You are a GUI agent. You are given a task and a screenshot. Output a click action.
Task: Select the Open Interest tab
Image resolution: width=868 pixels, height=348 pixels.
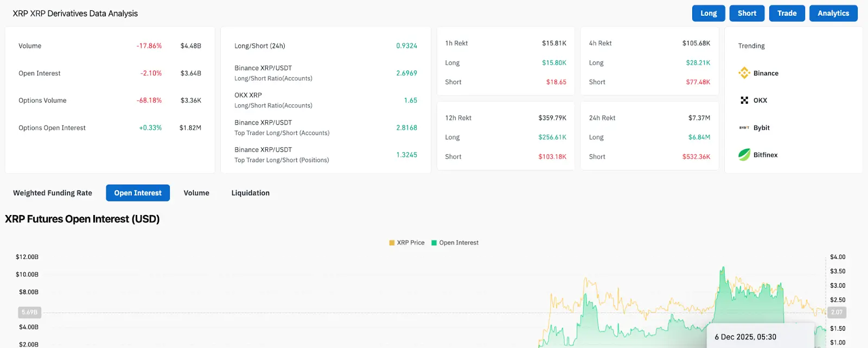[138, 193]
